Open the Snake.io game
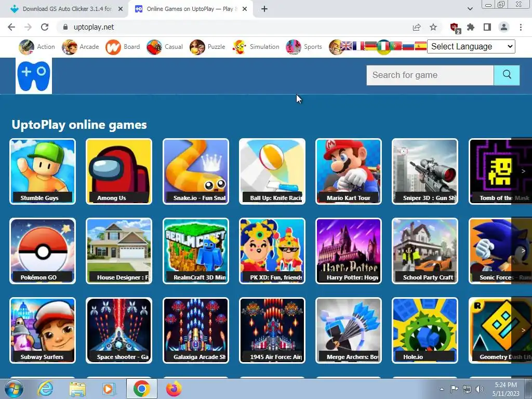 pos(196,171)
